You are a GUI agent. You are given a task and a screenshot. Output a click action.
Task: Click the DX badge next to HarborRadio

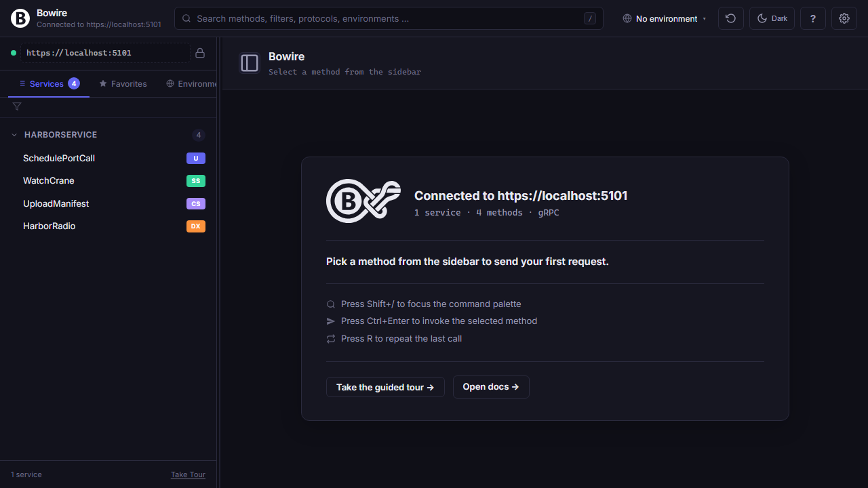coord(196,226)
